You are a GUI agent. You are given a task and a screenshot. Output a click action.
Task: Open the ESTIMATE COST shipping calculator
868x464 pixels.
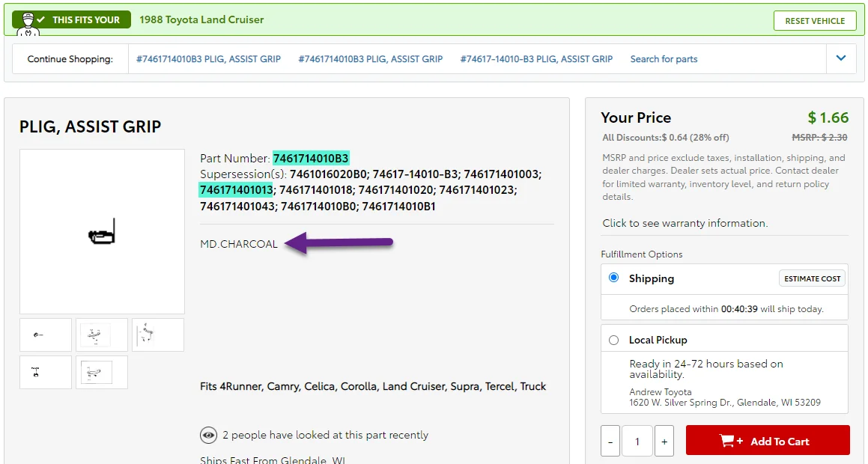pos(812,278)
